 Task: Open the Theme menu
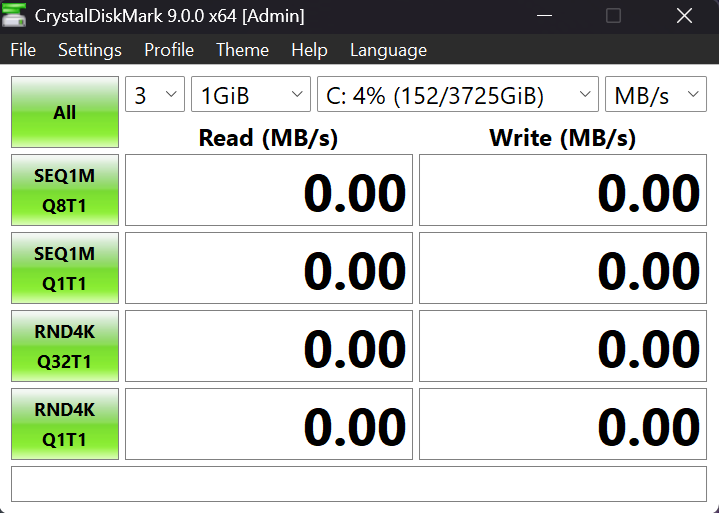[242, 50]
